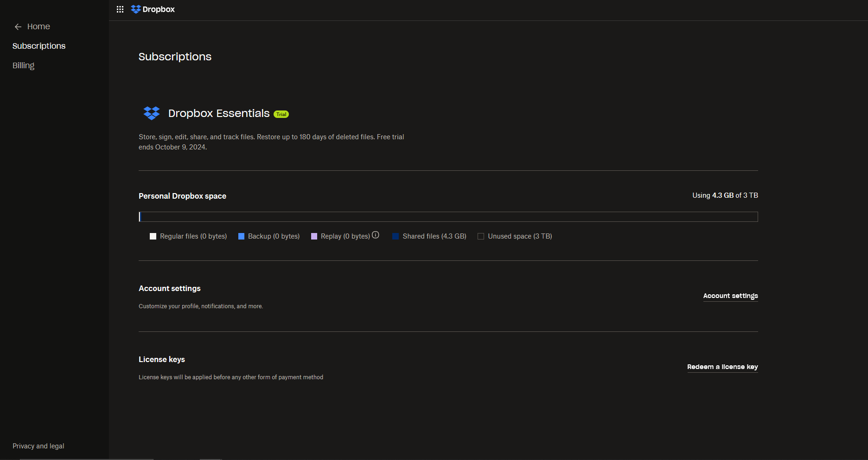Click the Dropbox logo in header

[153, 9]
